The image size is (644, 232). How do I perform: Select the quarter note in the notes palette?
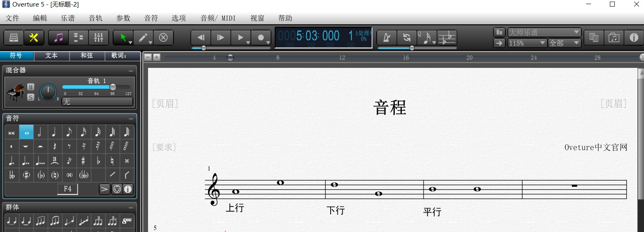click(x=55, y=132)
